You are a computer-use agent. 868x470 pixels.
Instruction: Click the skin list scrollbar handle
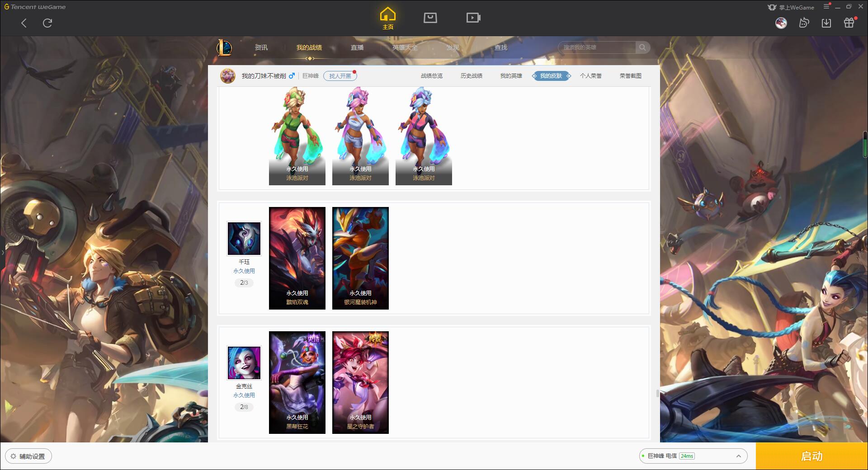coord(658,394)
